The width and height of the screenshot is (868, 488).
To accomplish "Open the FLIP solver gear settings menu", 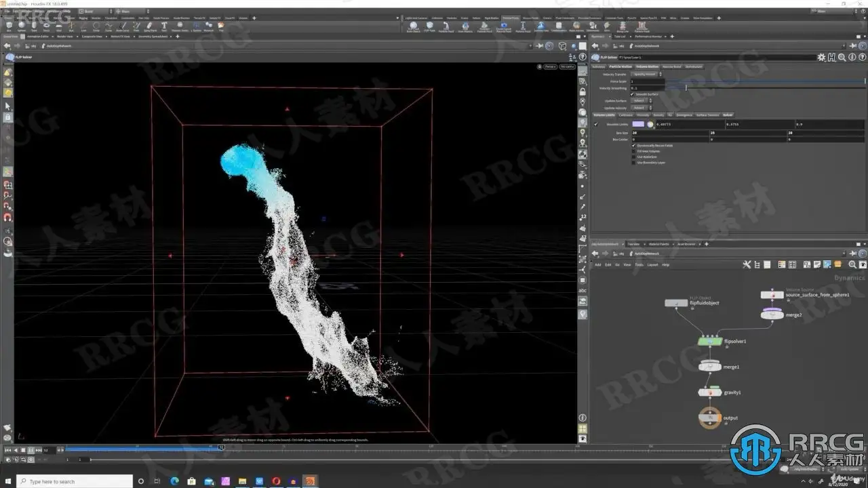I will [x=822, y=58].
